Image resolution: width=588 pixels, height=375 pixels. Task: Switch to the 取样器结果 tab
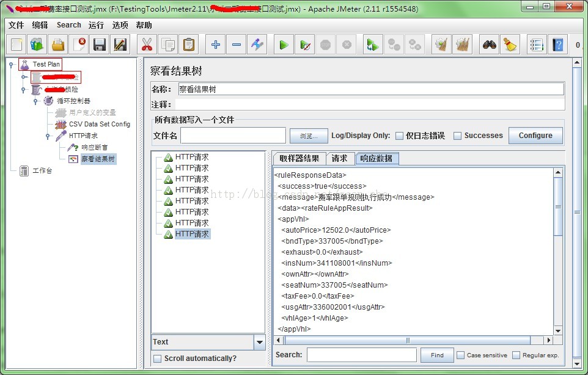coord(299,159)
